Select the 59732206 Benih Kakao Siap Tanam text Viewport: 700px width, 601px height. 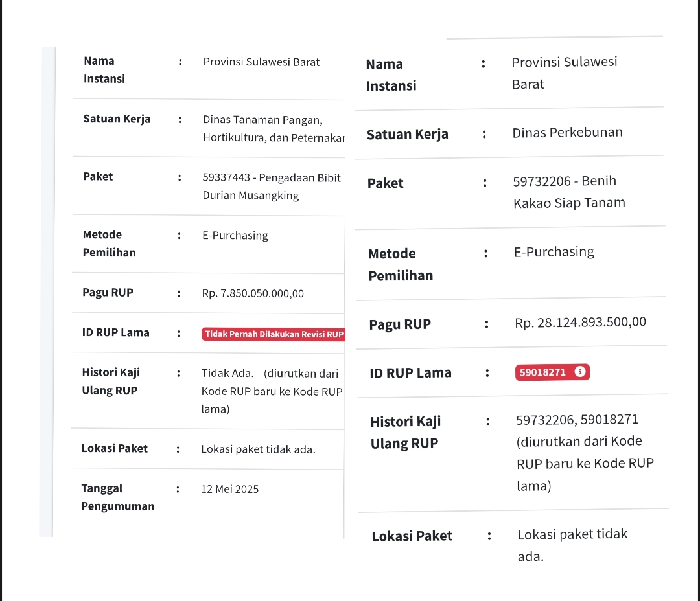[x=568, y=192]
